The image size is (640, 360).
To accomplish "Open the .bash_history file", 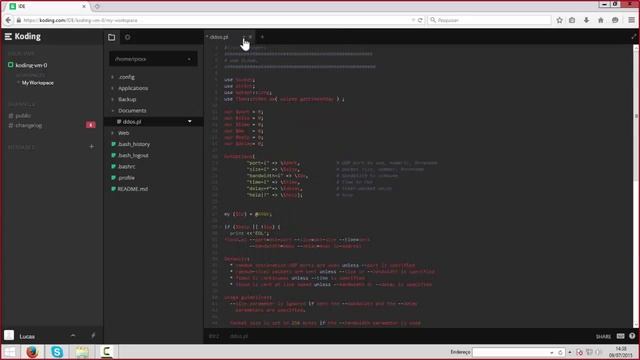I will click(134, 144).
